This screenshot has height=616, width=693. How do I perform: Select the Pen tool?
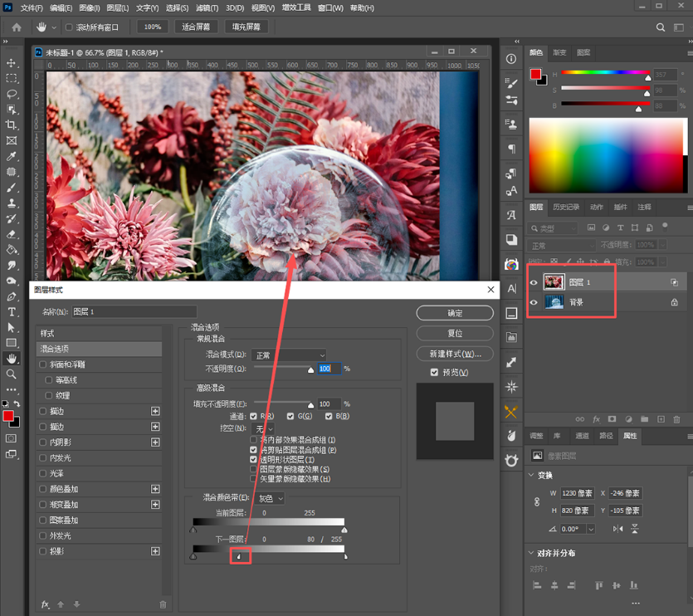(12, 296)
